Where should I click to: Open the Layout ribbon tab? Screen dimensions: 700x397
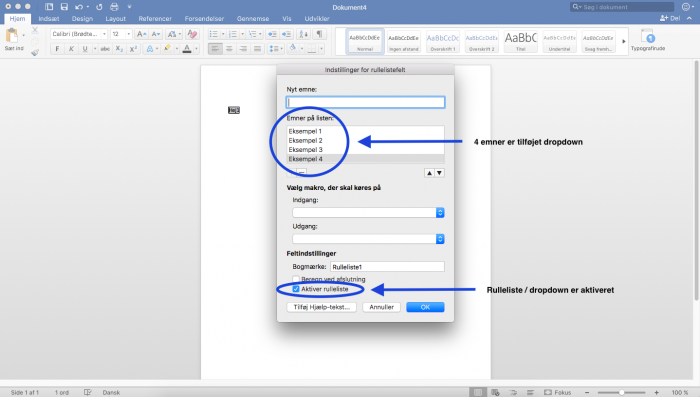[115, 19]
